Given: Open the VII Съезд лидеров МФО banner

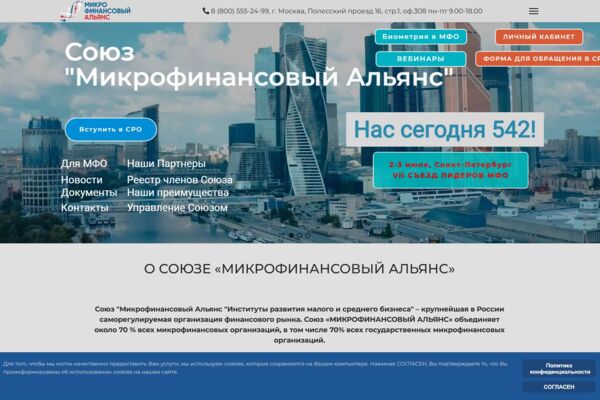Looking at the screenshot, I should (450, 170).
